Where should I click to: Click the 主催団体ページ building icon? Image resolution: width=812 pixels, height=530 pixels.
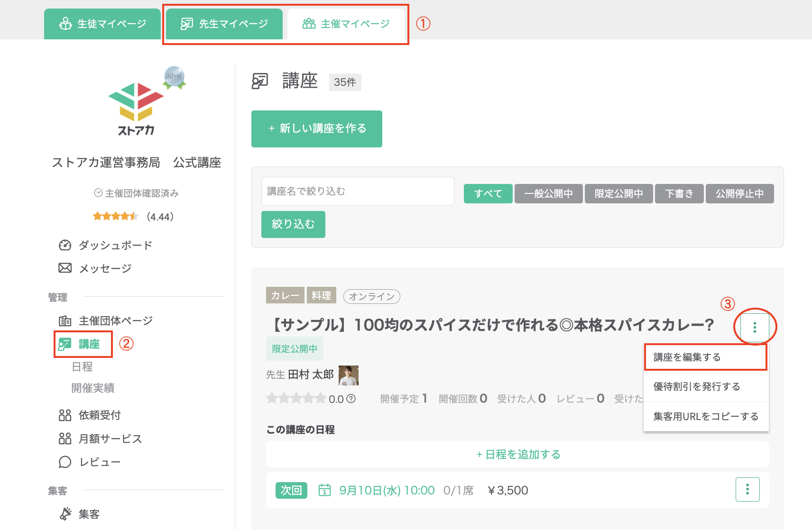[x=65, y=321]
